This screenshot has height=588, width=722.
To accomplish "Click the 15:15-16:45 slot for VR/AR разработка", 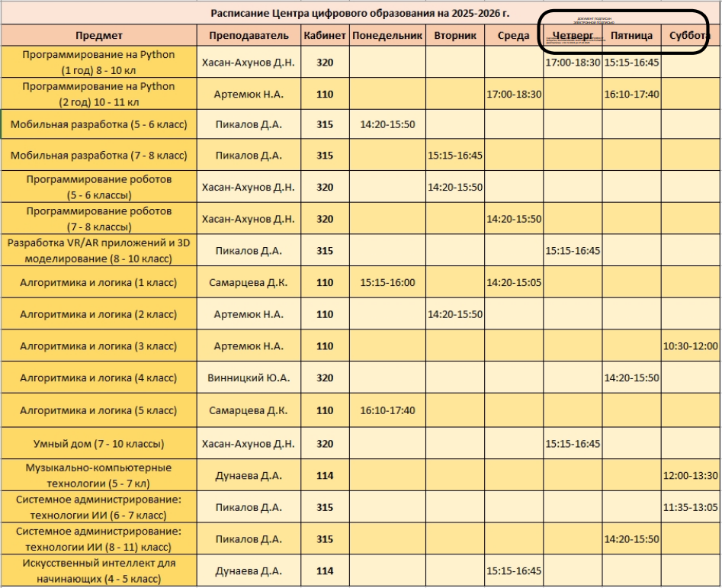I will pos(571,249).
